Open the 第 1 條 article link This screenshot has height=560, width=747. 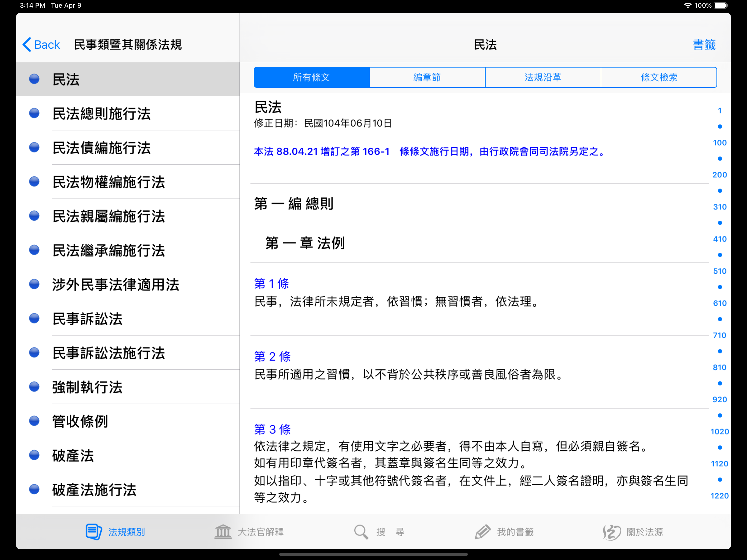pyautogui.click(x=272, y=283)
